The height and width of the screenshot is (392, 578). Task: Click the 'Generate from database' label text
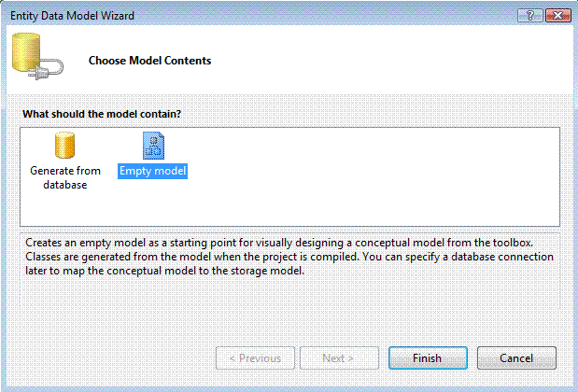[65, 177]
